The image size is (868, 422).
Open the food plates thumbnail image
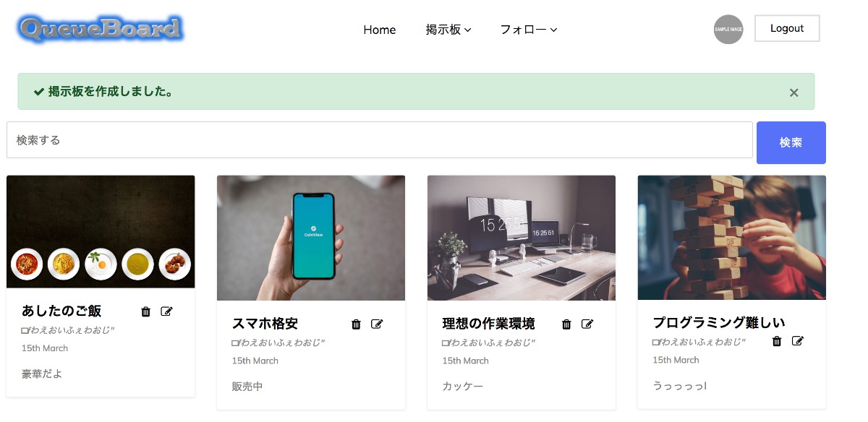click(101, 231)
